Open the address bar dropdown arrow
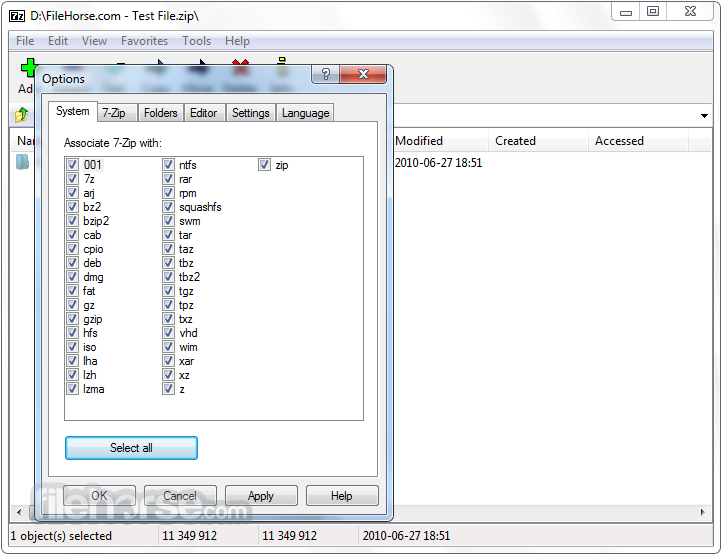This screenshot has width=722, height=555. [704, 116]
